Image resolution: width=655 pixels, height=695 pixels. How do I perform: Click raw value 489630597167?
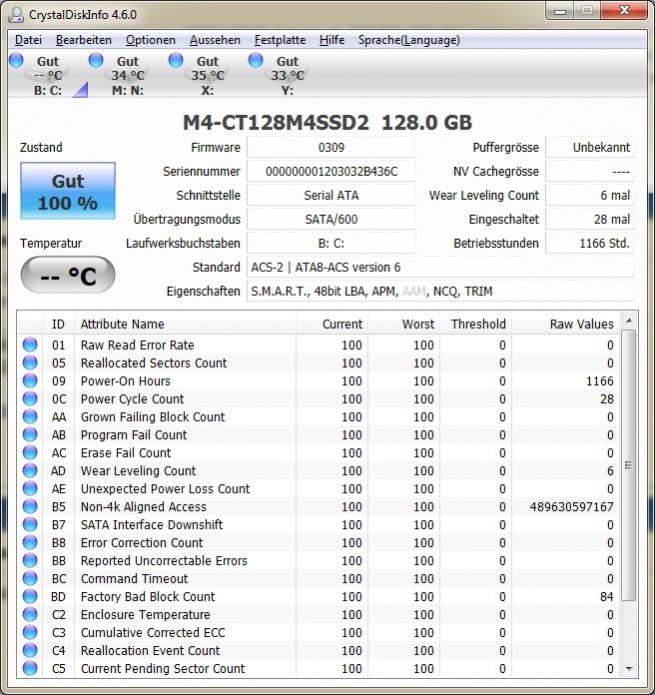click(x=571, y=507)
